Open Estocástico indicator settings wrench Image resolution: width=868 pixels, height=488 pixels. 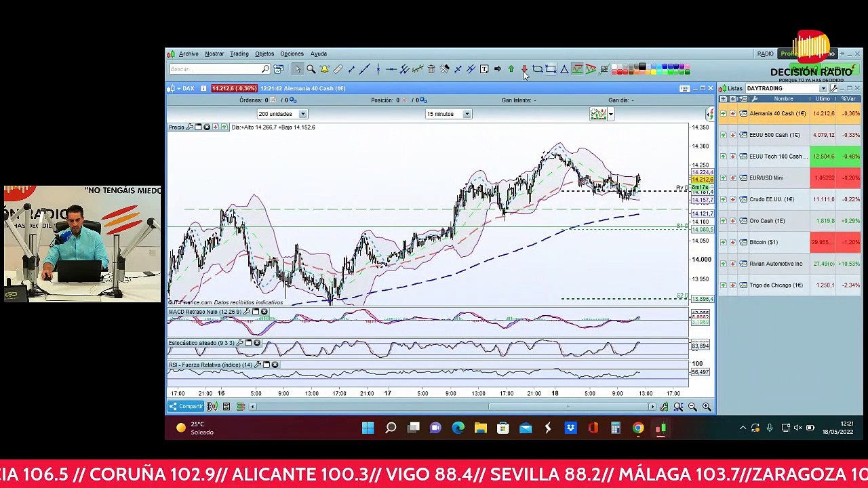coord(240,343)
